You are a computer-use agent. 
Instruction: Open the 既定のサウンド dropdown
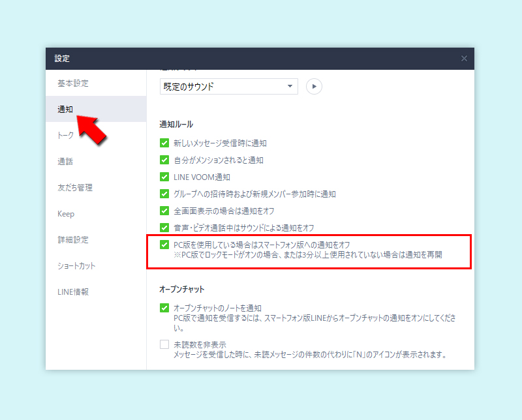(228, 86)
